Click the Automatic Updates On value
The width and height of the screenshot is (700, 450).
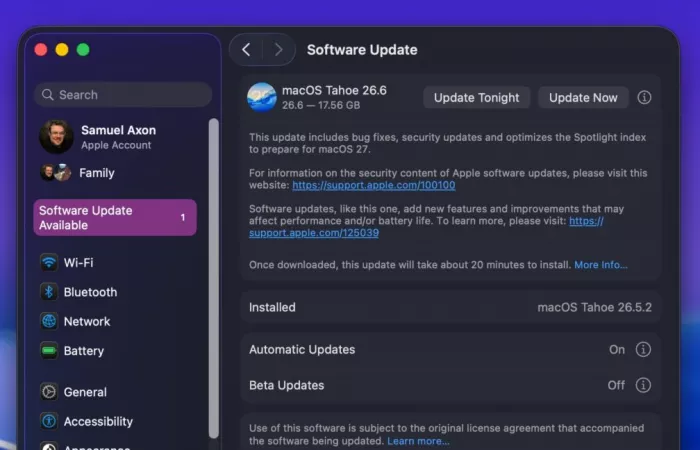pos(617,350)
